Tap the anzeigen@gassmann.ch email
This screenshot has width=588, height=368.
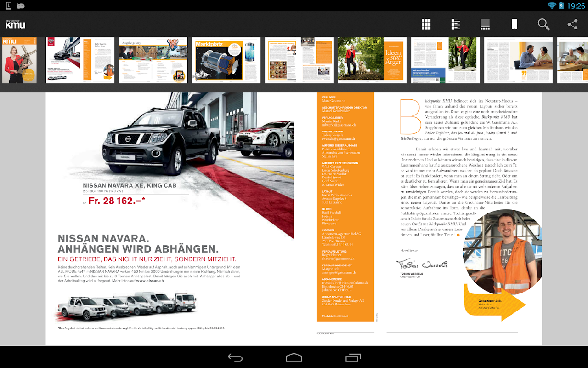click(x=339, y=272)
